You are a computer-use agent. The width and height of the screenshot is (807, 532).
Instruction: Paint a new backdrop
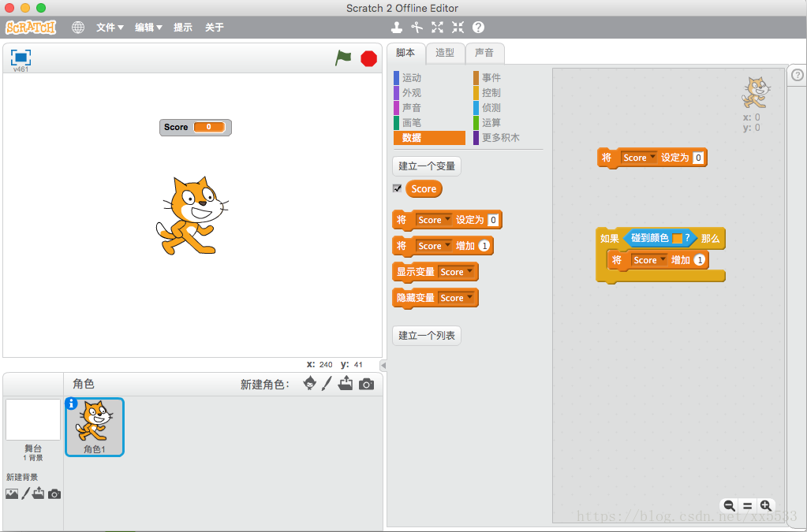pos(26,494)
